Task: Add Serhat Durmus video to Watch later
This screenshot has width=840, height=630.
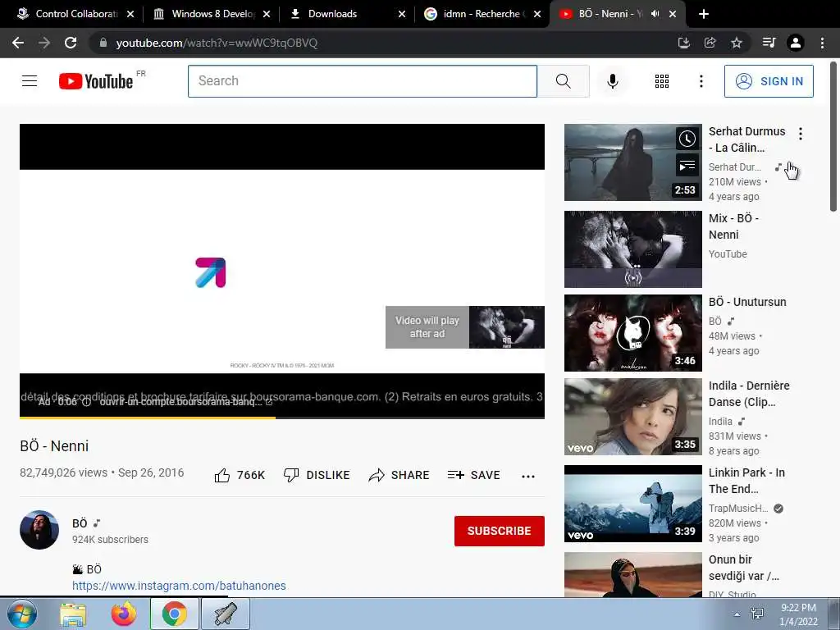Action: point(687,139)
